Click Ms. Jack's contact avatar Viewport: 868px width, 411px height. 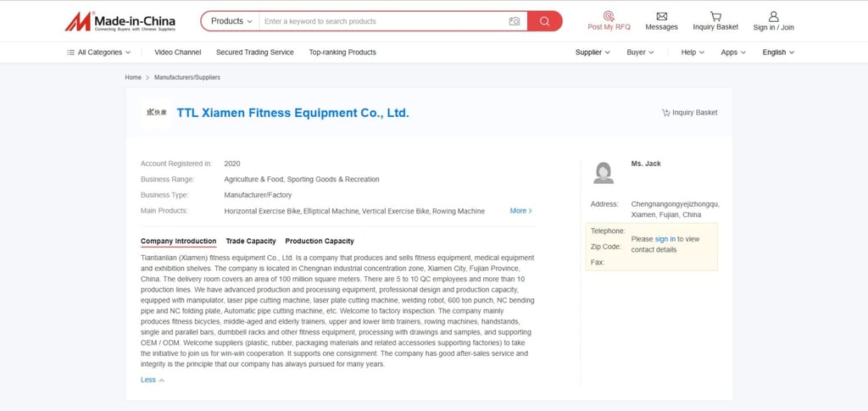coord(603,173)
